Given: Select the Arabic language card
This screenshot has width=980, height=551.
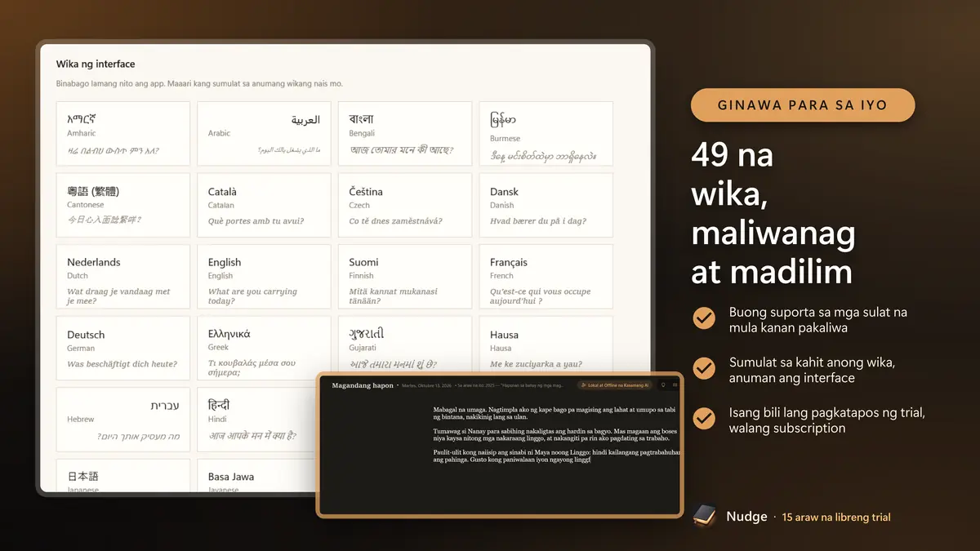Looking at the screenshot, I should pos(264,134).
